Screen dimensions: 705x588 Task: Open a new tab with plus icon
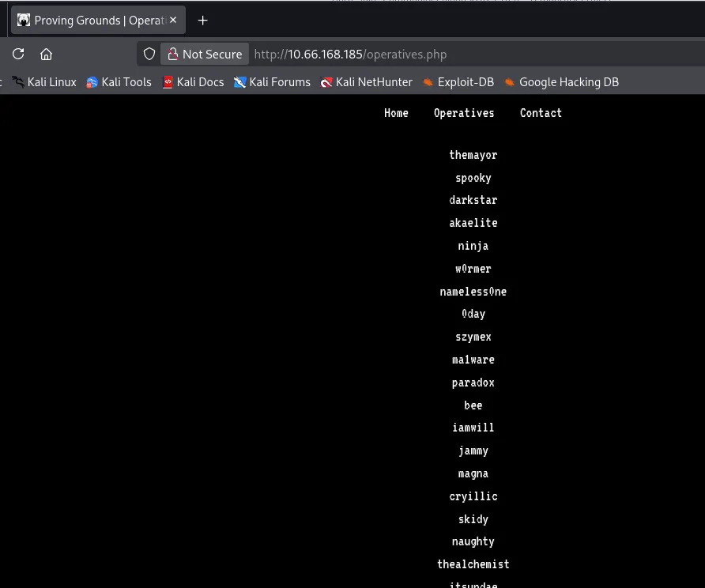pyautogui.click(x=203, y=20)
